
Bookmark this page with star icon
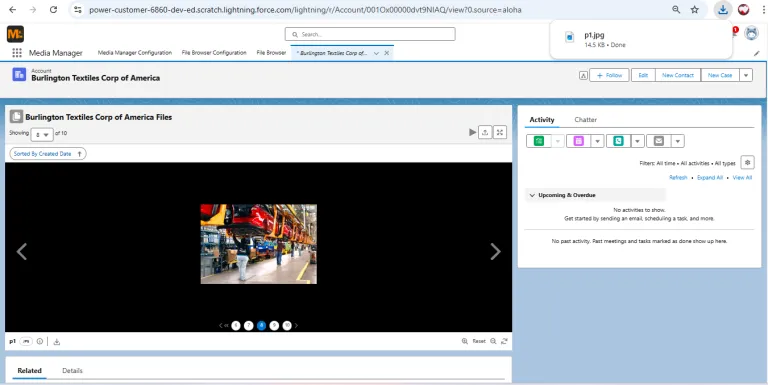695,10
